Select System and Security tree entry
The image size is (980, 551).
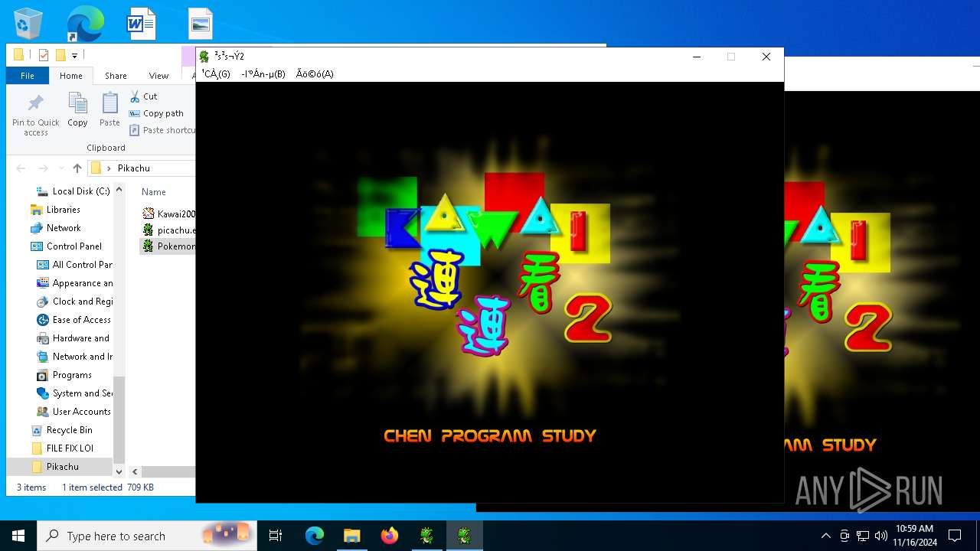74,393
